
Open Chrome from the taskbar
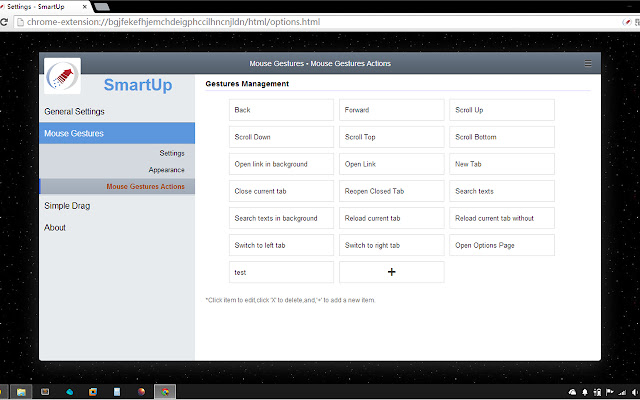pyautogui.click(x=166, y=391)
